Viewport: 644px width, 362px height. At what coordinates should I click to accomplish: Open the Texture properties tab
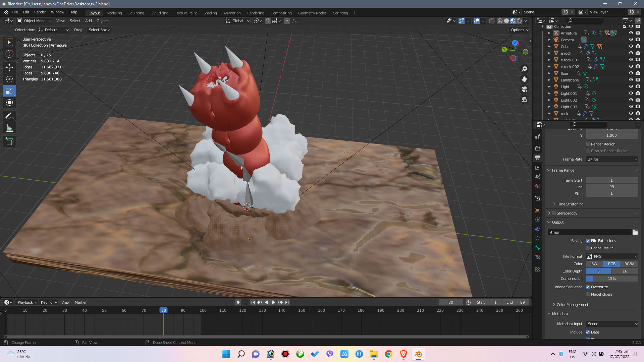click(x=538, y=269)
